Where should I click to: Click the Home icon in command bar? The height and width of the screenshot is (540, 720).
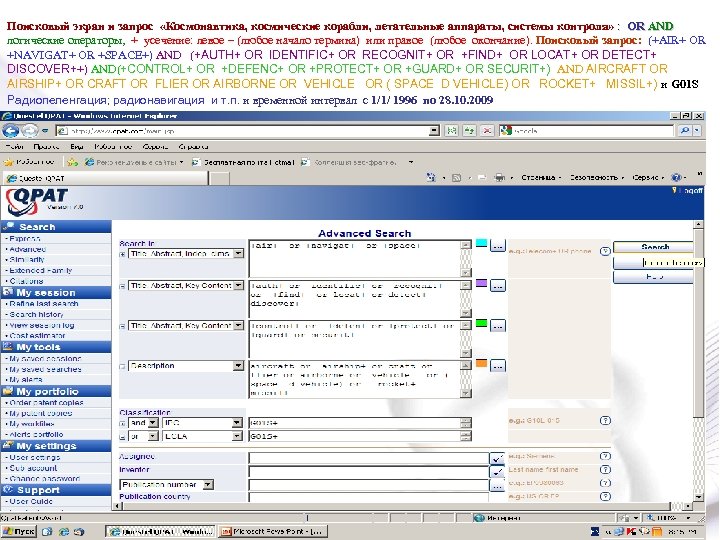pyautogui.click(x=431, y=177)
